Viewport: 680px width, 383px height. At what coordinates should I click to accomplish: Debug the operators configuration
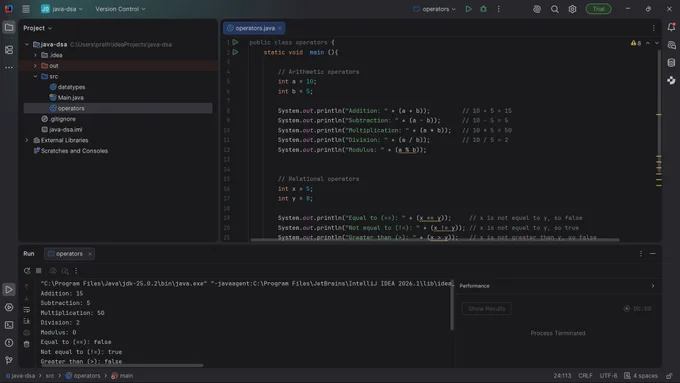click(483, 9)
